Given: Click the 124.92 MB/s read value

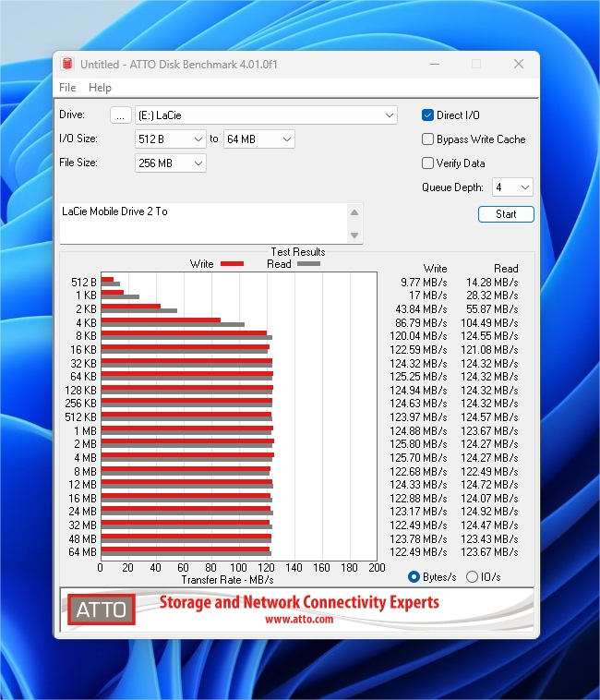Looking at the screenshot, I should tap(489, 512).
